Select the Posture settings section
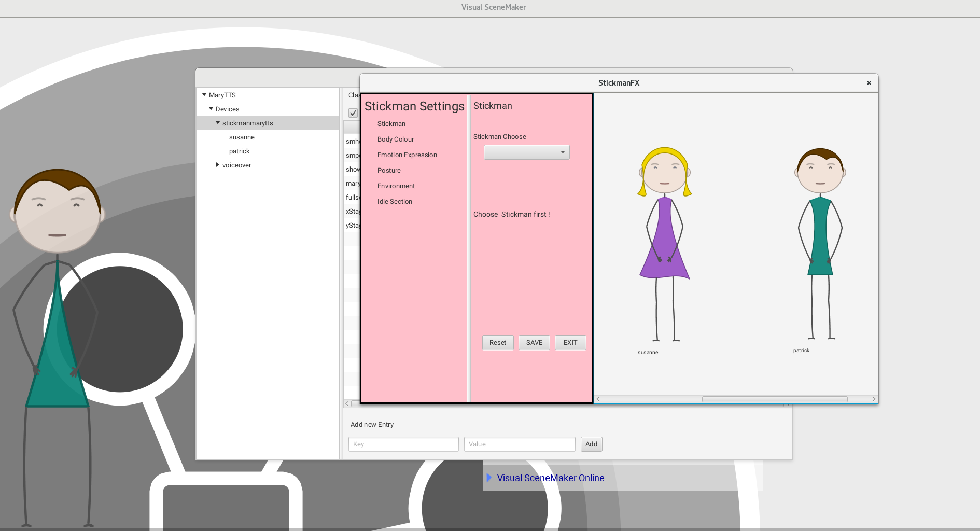Viewport: 980px width, 531px height. point(388,171)
